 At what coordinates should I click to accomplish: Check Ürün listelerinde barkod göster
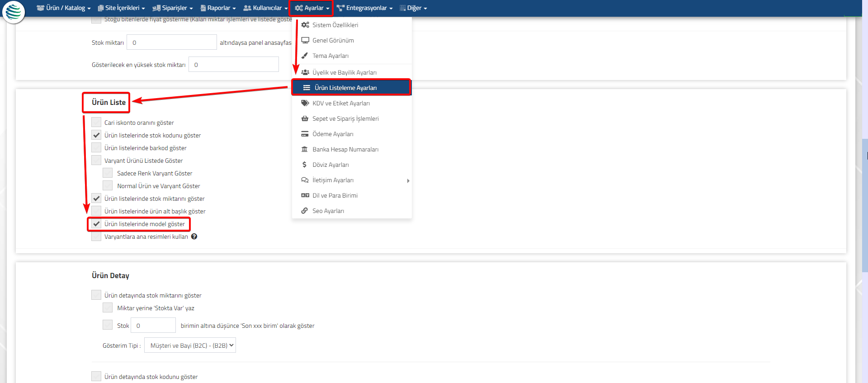pyautogui.click(x=96, y=147)
